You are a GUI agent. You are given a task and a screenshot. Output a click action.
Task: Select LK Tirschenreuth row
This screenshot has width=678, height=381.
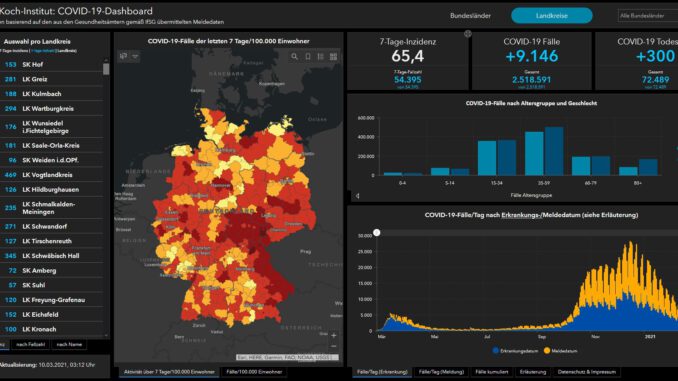tap(51, 241)
